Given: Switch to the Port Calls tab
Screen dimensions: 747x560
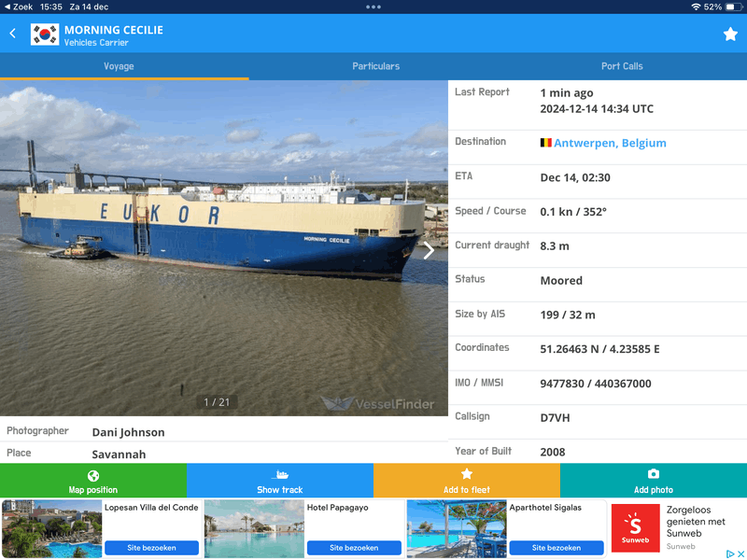Looking at the screenshot, I should [622, 66].
